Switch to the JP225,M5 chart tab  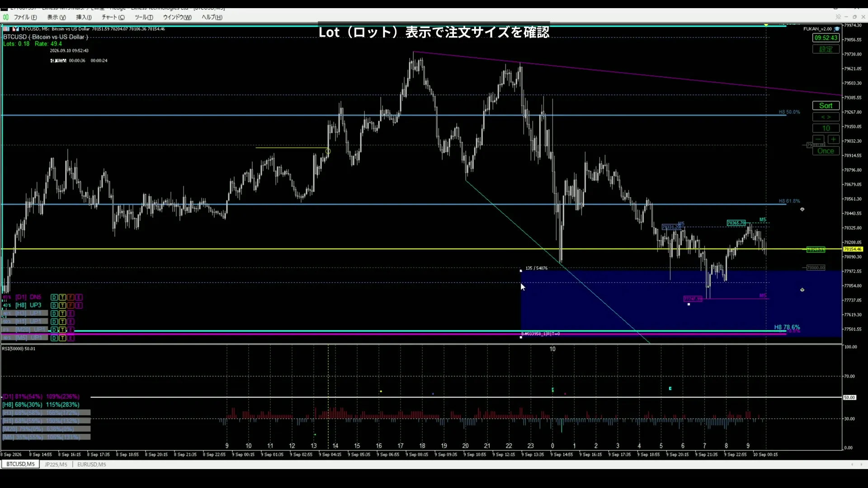[56, 465]
